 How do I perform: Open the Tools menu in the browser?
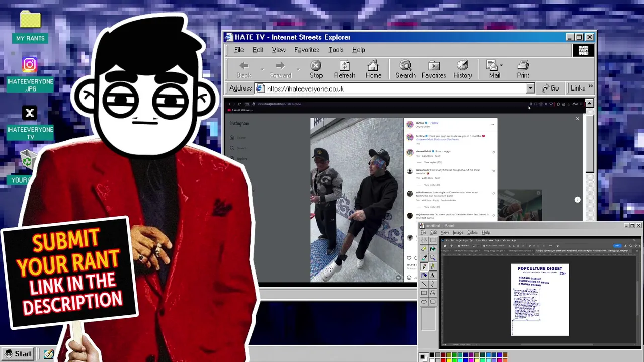click(x=336, y=50)
